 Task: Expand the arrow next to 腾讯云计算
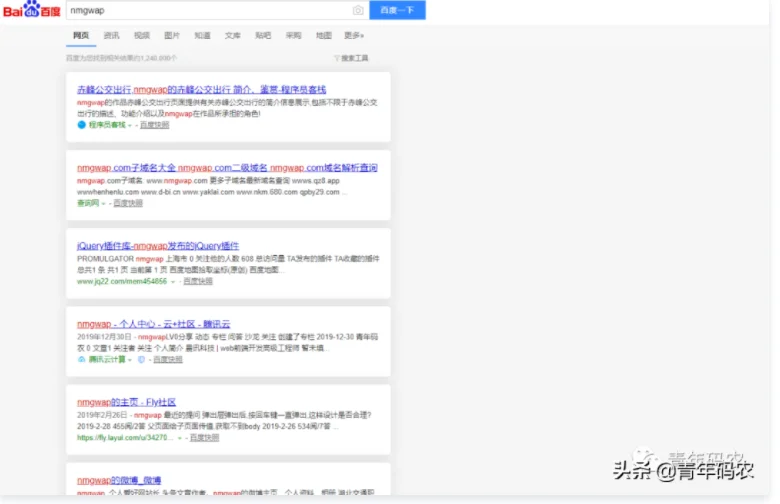pyautogui.click(x=130, y=360)
